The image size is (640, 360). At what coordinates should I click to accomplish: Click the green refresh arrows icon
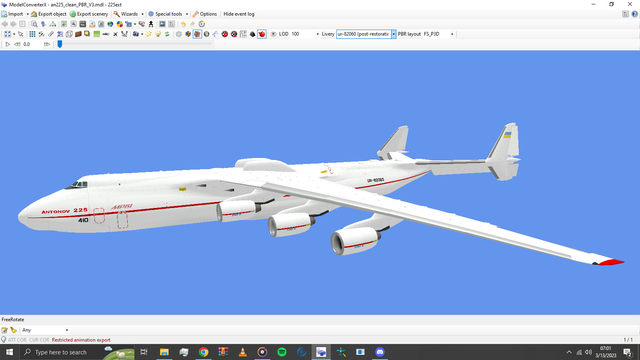click(x=167, y=34)
